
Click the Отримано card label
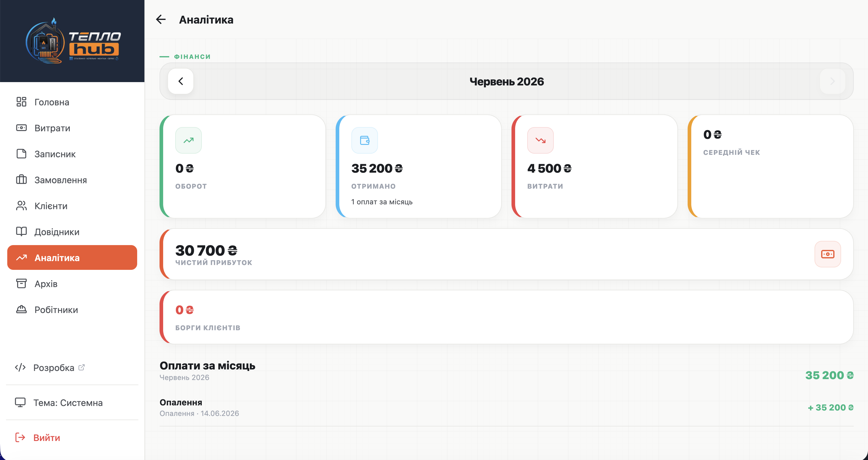[x=373, y=186]
